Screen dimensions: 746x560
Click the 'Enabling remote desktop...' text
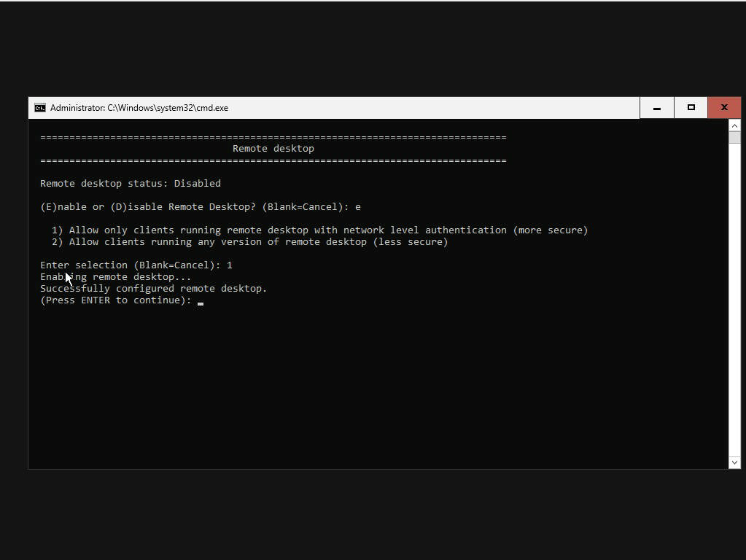point(115,277)
